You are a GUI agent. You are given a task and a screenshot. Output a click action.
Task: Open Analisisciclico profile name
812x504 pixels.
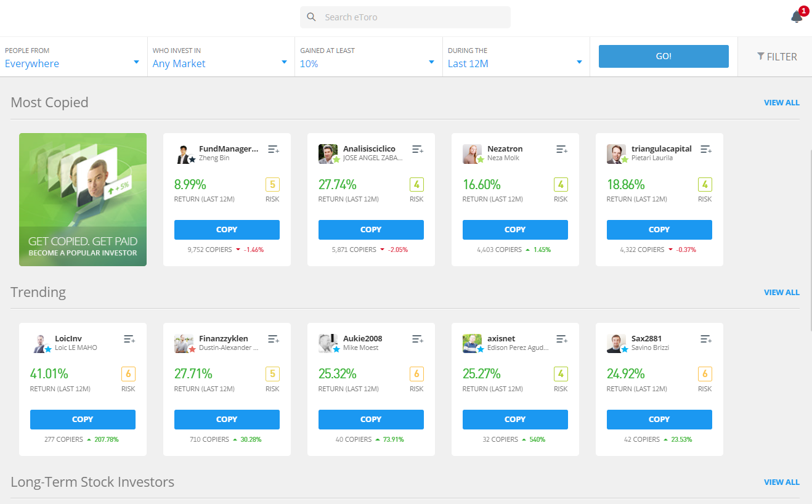coord(369,149)
